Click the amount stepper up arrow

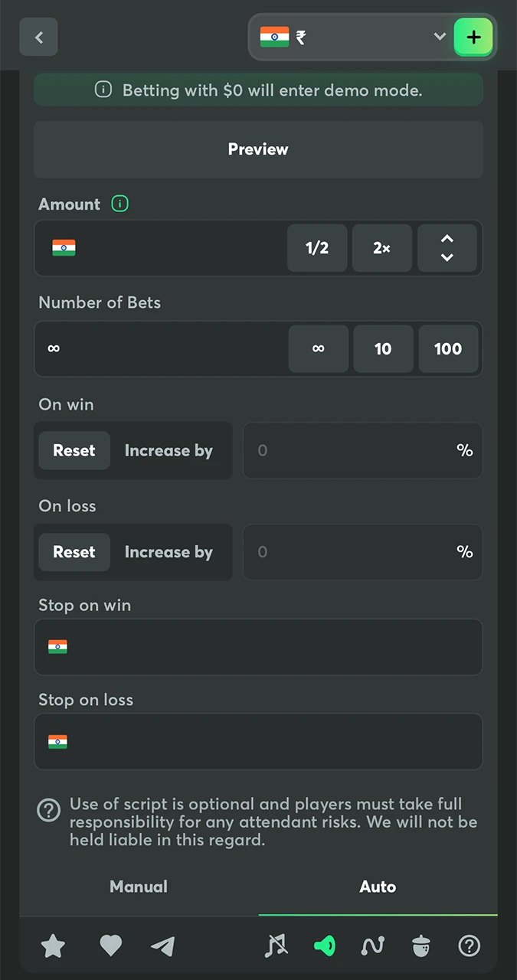[x=447, y=239]
